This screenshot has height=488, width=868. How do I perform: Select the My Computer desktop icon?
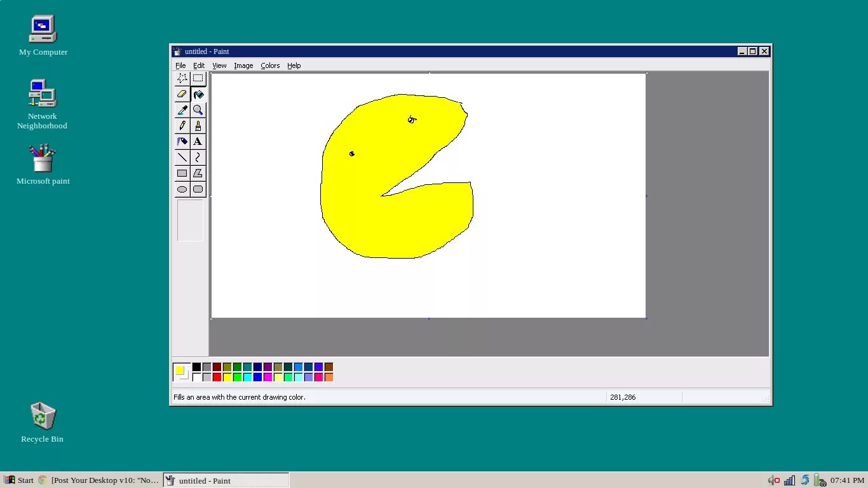43,36
